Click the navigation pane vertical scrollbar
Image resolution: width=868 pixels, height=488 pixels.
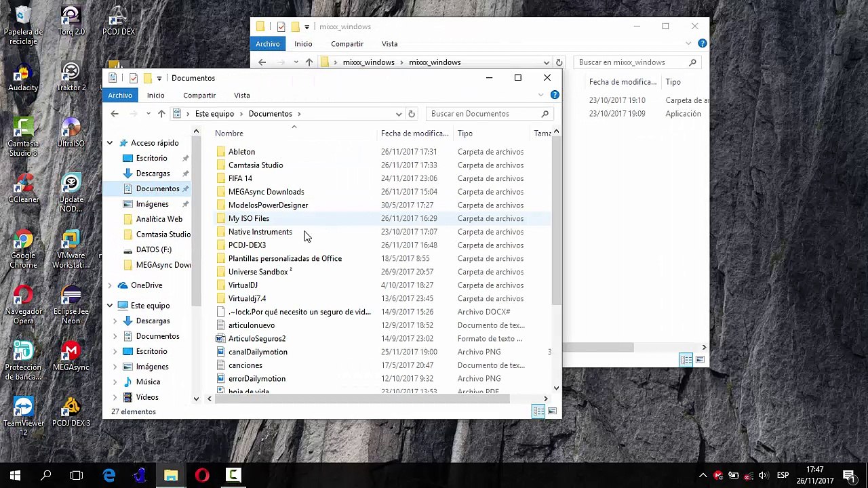point(196,220)
